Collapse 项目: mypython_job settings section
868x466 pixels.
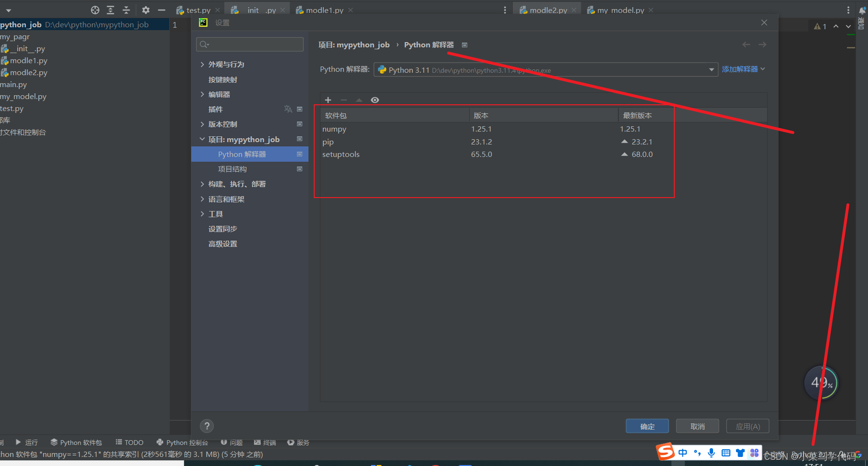(202, 139)
